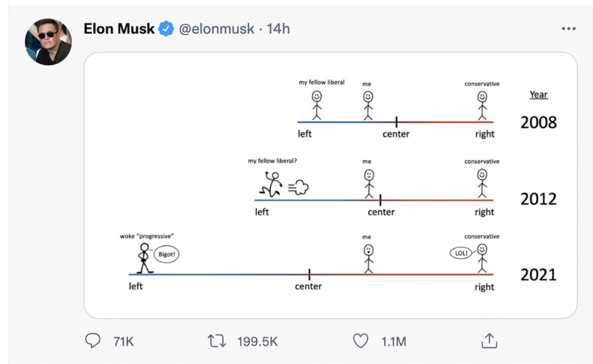Open the Elon Musk profile avatar
This screenshot has height=364, width=593.
click(48, 42)
